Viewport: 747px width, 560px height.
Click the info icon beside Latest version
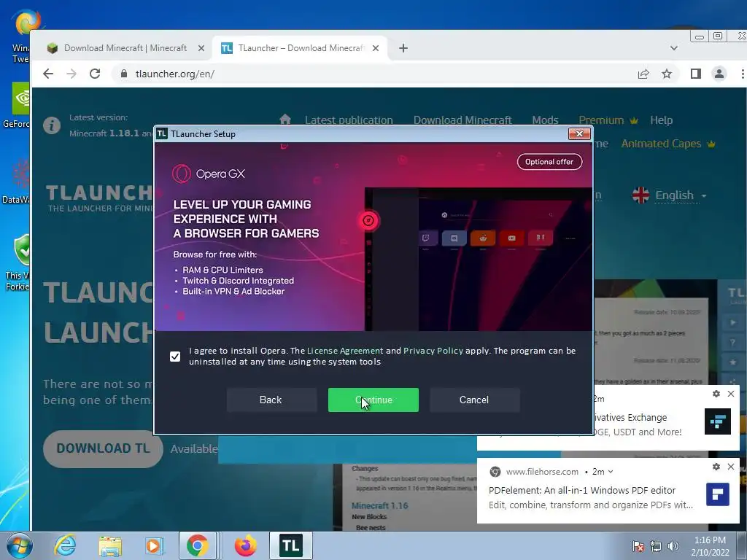pyautogui.click(x=52, y=125)
